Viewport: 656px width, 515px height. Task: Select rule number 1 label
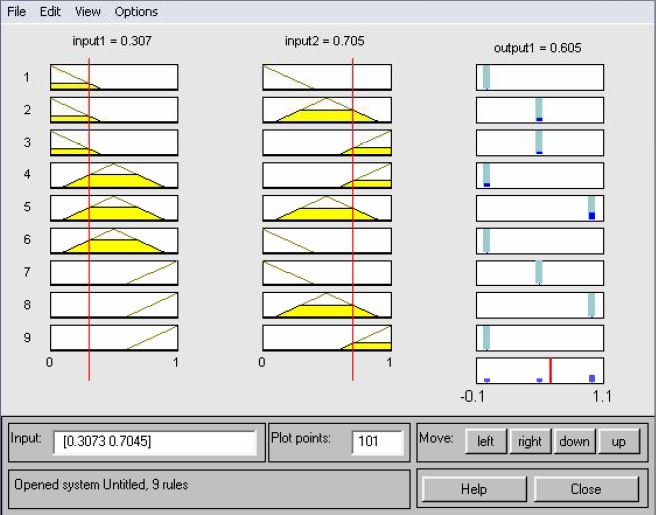[x=27, y=77]
